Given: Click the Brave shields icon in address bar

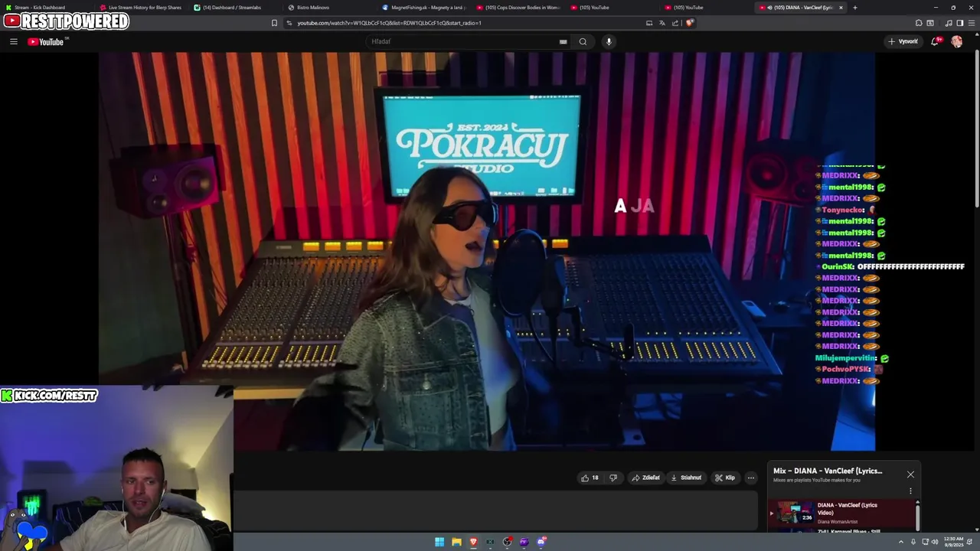Looking at the screenshot, I should click(689, 23).
